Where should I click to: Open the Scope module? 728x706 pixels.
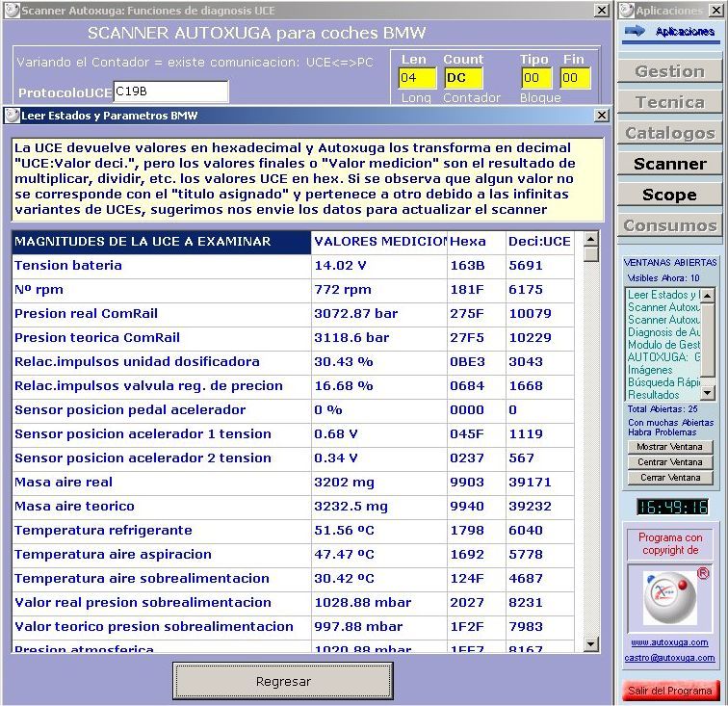click(x=669, y=195)
